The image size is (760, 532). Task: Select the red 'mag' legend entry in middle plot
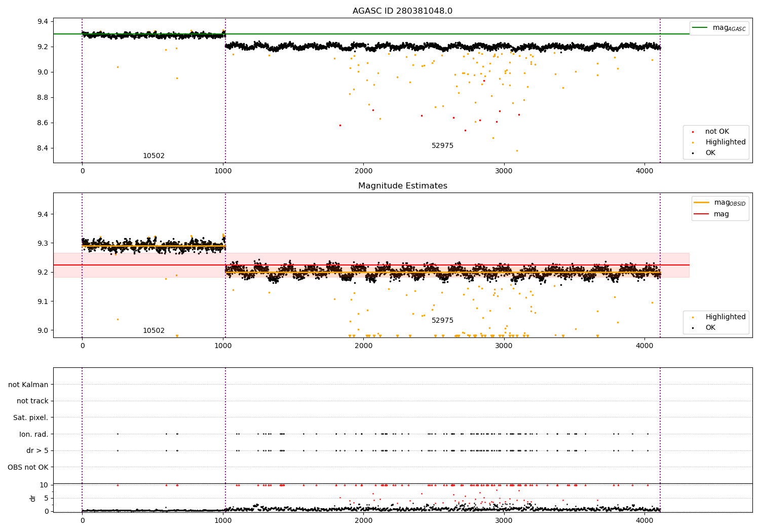[x=721, y=214]
